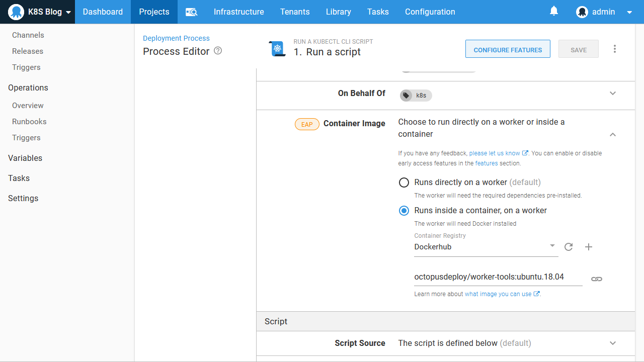Collapse the Container Image section
This screenshot has height=362, width=644.
tap(612, 135)
